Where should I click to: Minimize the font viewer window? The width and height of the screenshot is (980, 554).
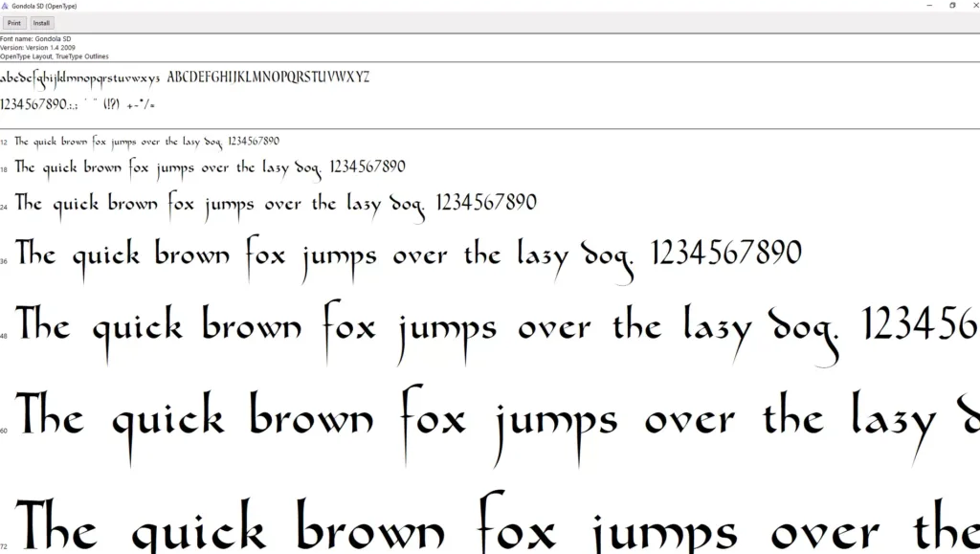click(x=929, y=6)
